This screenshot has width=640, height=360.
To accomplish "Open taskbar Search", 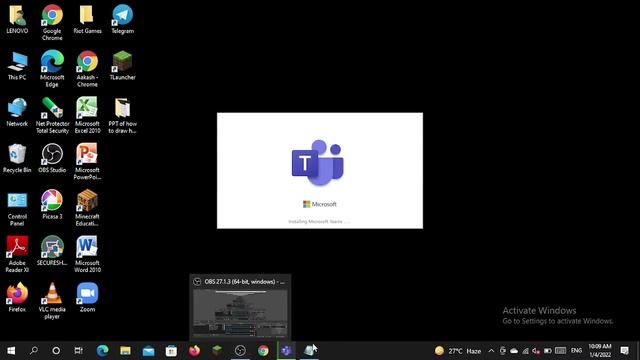I will click(33, 351).
